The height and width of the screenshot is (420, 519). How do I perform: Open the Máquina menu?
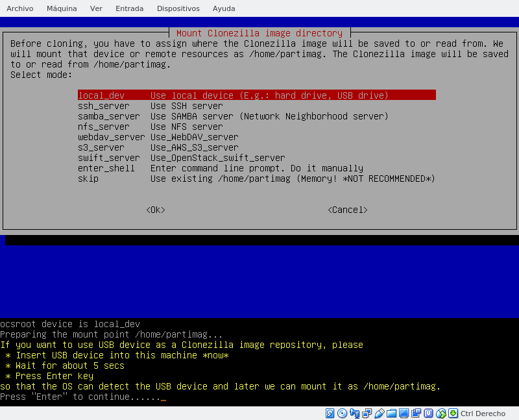pyautogui.click(x=62, y=8)
